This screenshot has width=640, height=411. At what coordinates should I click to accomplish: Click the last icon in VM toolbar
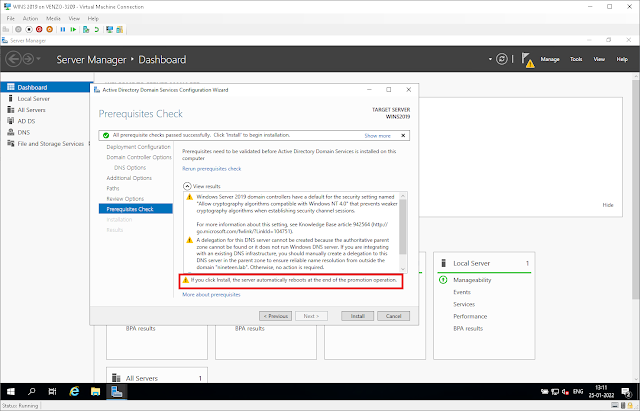point(120,29)
